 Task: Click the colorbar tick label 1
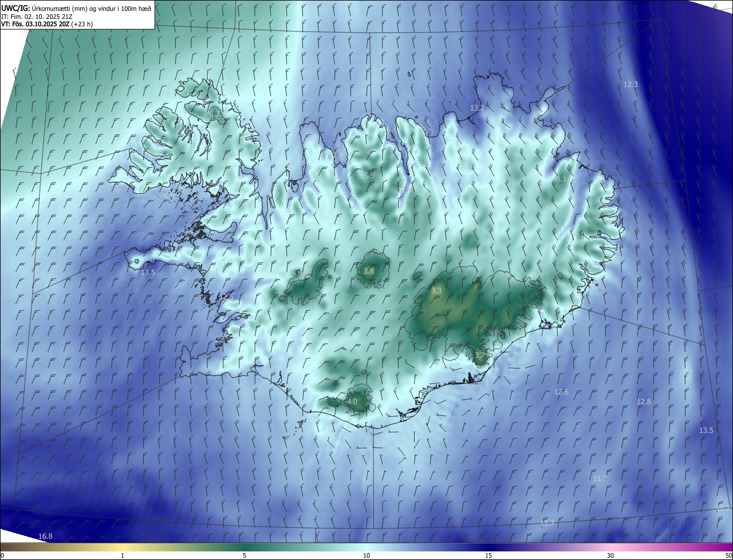click(x=123, y=555)
